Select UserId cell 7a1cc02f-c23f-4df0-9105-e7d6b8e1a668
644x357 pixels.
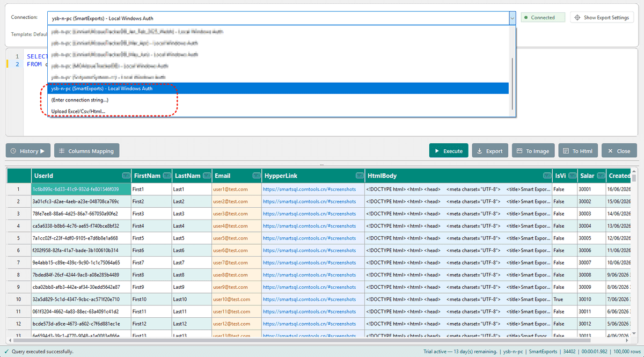coord(80,238)
